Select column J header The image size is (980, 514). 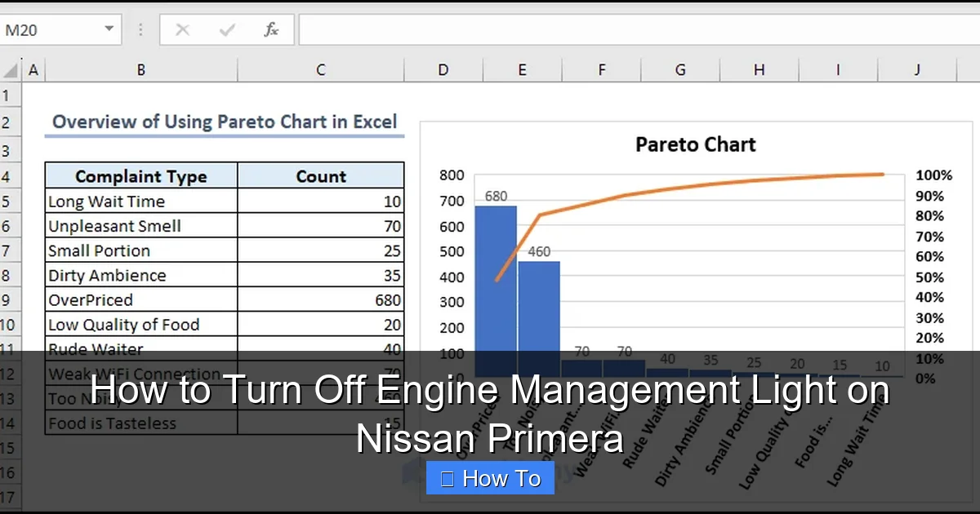point(917,70)
